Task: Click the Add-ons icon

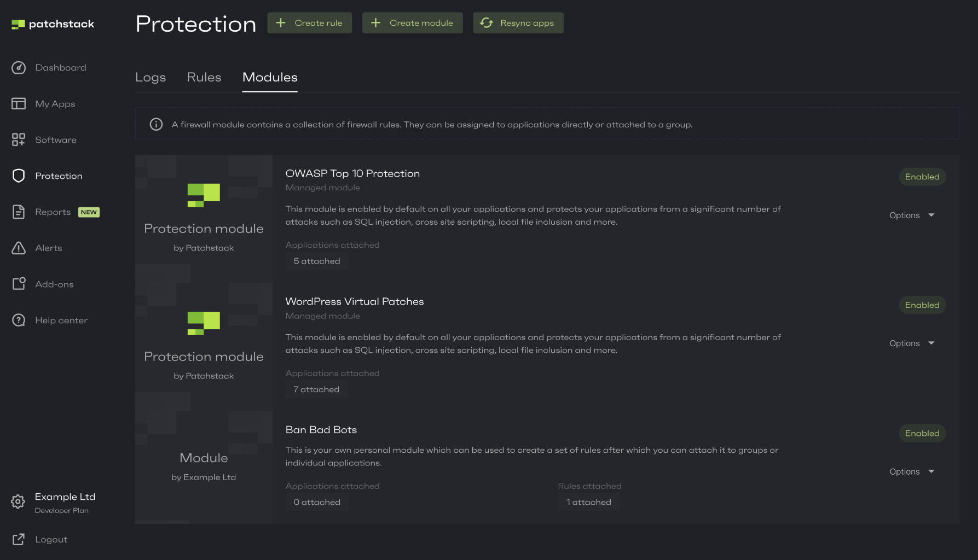Action: pyautogui.click(x=19, y=284)
